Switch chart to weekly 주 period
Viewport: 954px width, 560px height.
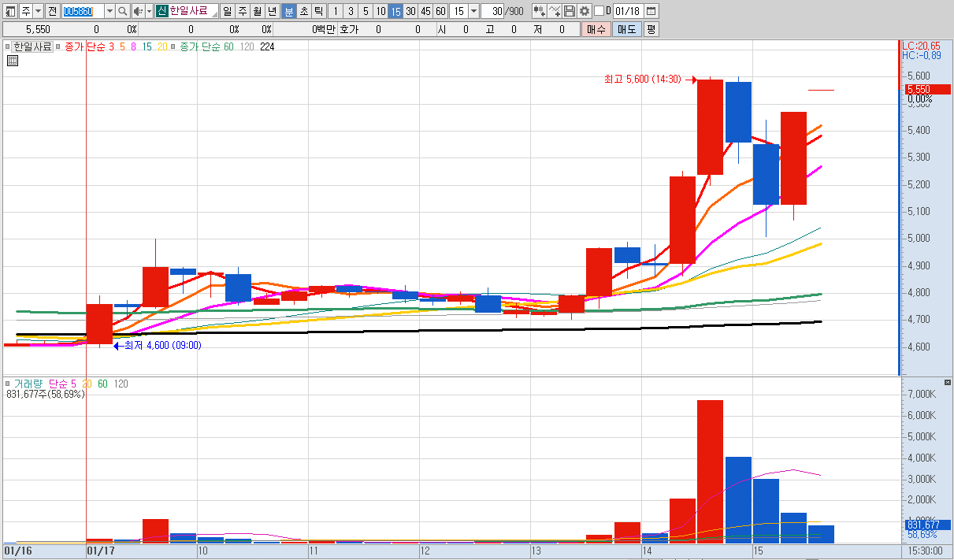tap(242, 11)
